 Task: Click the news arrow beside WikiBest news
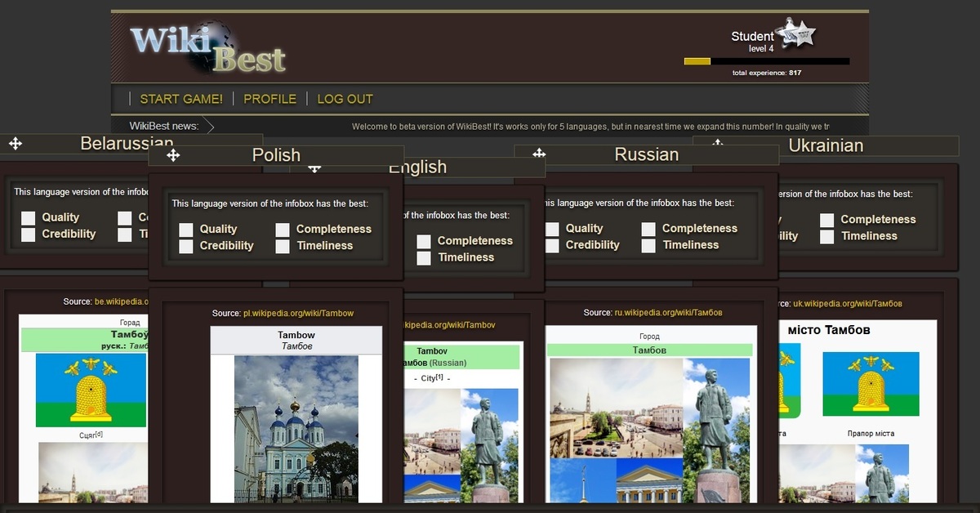pyautogui.click(x=209, y=127)
